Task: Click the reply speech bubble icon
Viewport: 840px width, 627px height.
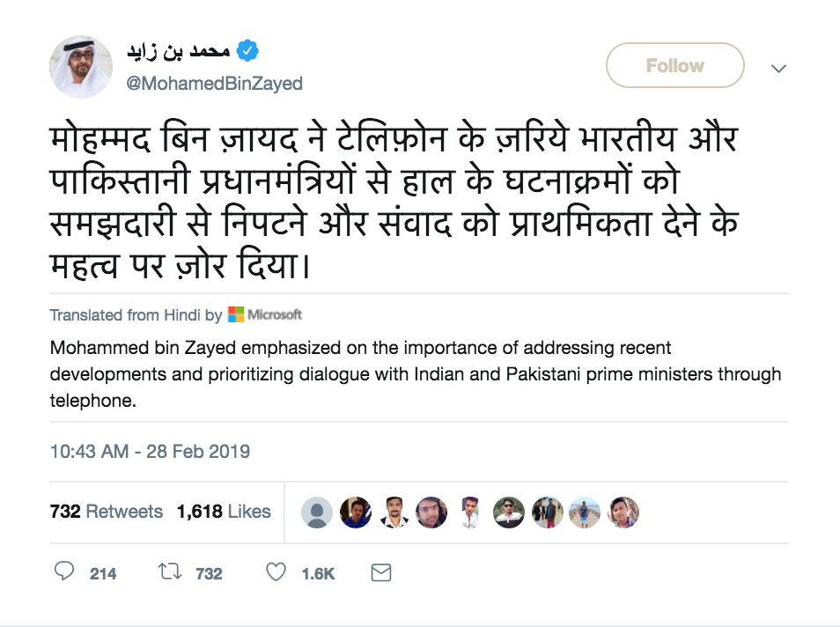Action: 64,573
